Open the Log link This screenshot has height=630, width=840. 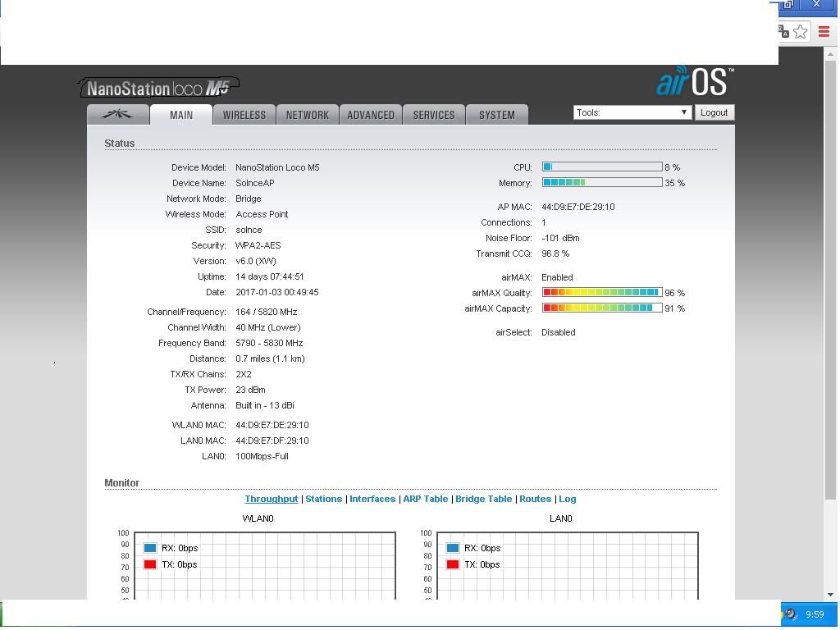[x=568, y=499]
